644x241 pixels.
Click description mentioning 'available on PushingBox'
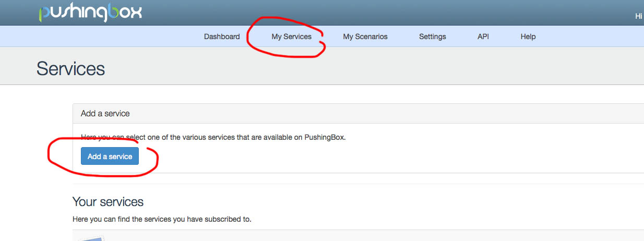coord(213,138)
